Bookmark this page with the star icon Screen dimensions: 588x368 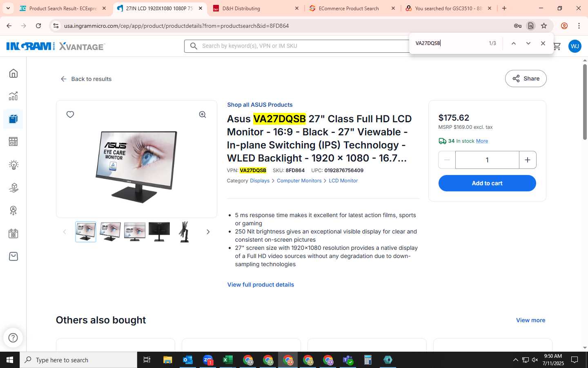coord(544,26)
